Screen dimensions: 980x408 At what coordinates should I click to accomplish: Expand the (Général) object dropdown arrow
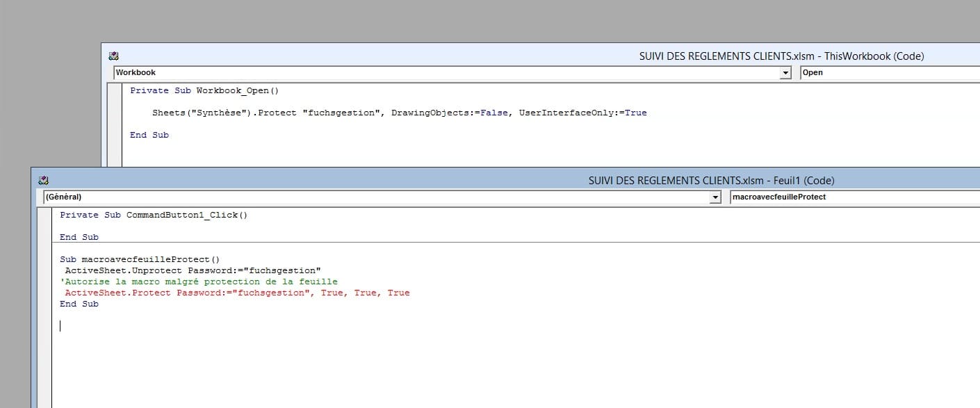click(716, 197)
